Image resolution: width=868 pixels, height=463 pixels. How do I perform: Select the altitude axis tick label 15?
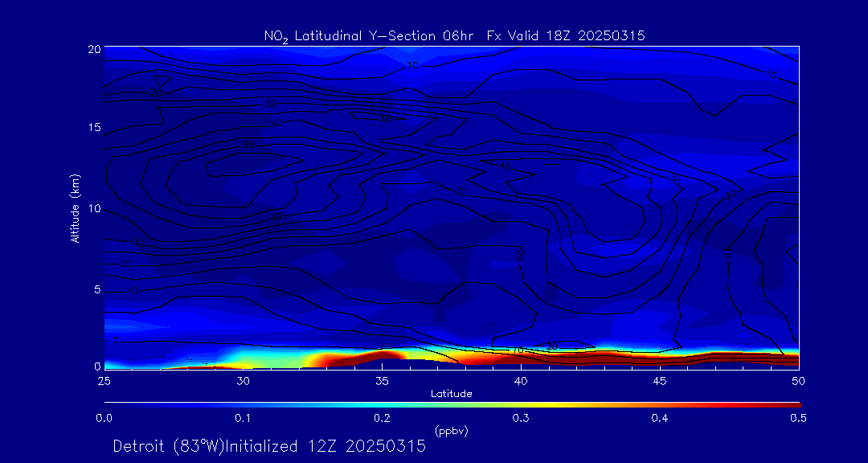click(x=93, y=127)
